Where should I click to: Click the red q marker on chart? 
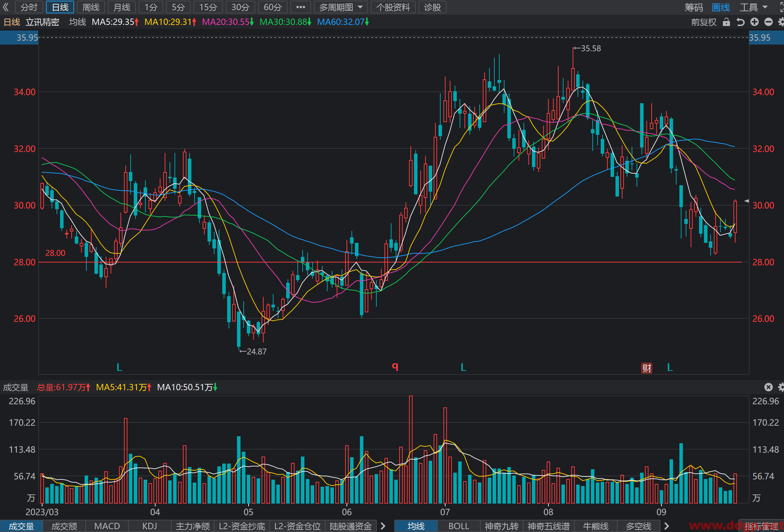395,366
